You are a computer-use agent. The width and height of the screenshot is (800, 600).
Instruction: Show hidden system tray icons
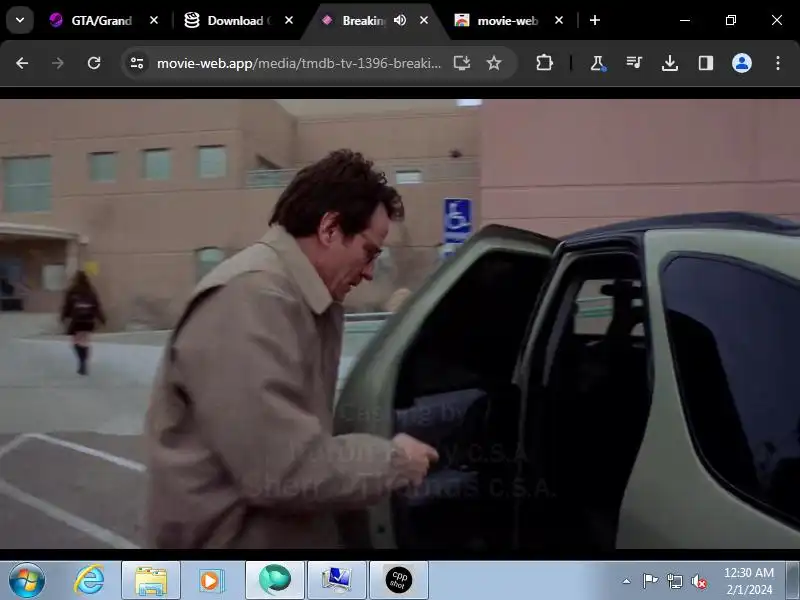click(x=627, y=581)
